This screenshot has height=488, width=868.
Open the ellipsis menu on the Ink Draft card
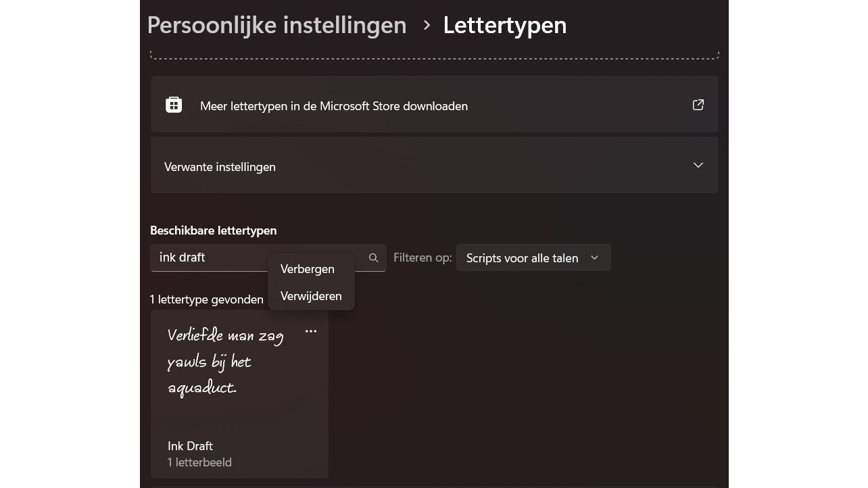[x=311, y=331]
